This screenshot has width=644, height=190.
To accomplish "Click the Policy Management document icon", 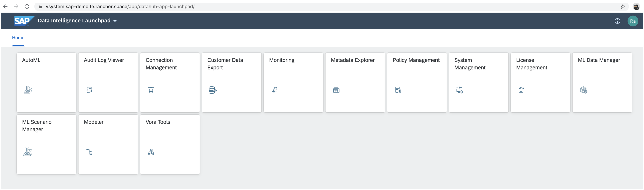I will [398, 90].
